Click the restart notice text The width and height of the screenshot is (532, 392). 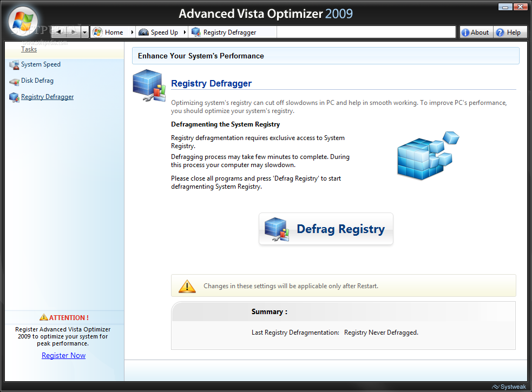291,286
